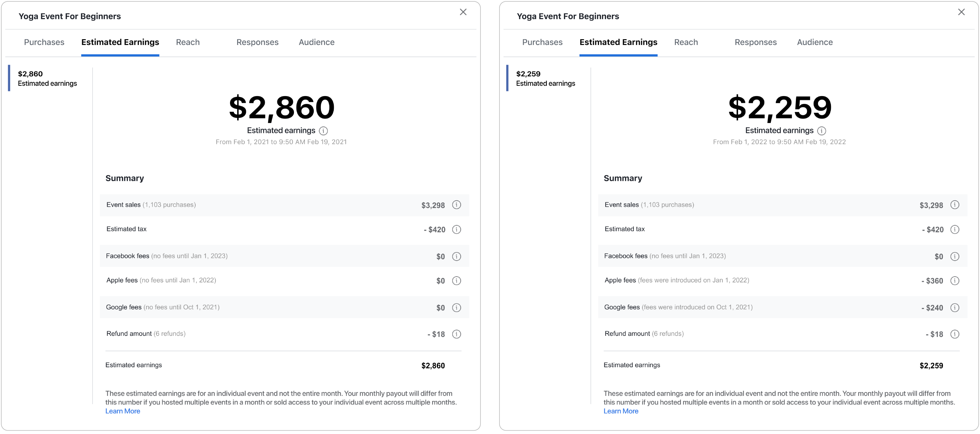Open info for 2022 Refund amount
This screenshot has width=980, height=434.
pos(955,334)
